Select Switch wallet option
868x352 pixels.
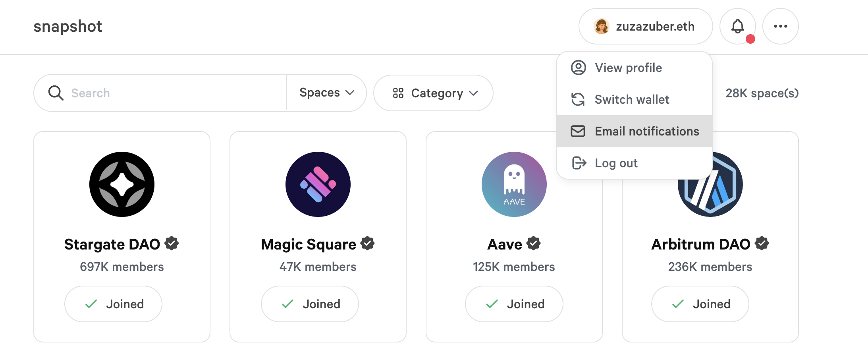(632, 99)
